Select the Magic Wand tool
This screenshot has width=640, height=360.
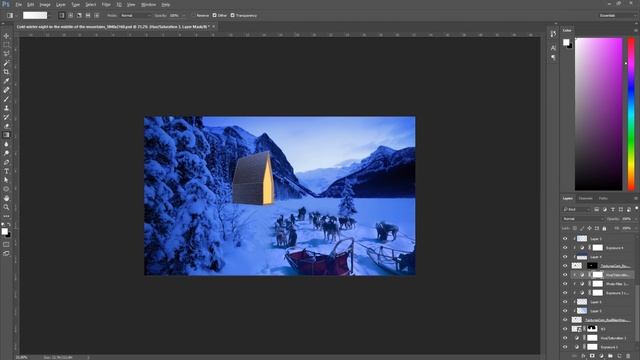click(x=6, y=63)
